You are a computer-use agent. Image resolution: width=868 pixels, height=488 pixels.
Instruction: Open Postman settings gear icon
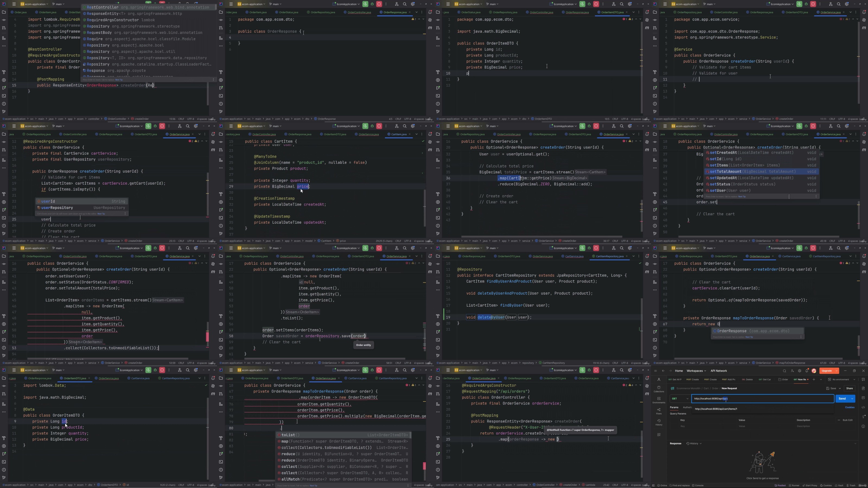[x=799, y=371]
